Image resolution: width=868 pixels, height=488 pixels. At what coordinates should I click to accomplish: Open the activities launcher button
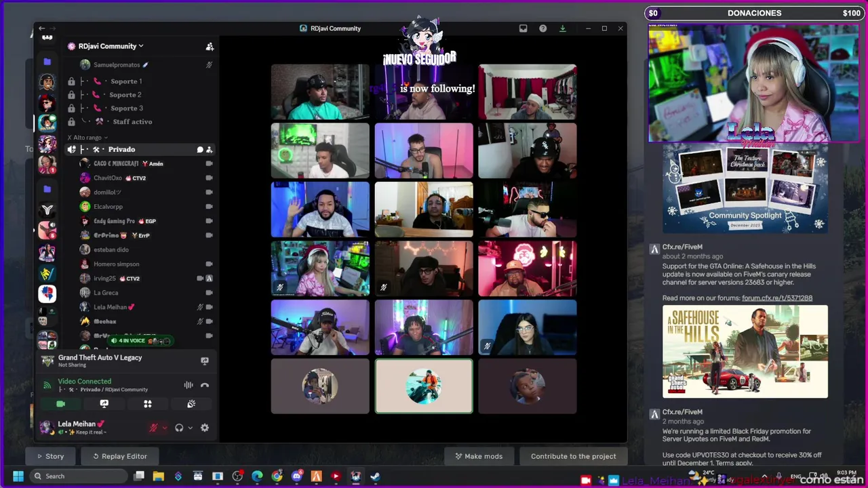(147, 404)
